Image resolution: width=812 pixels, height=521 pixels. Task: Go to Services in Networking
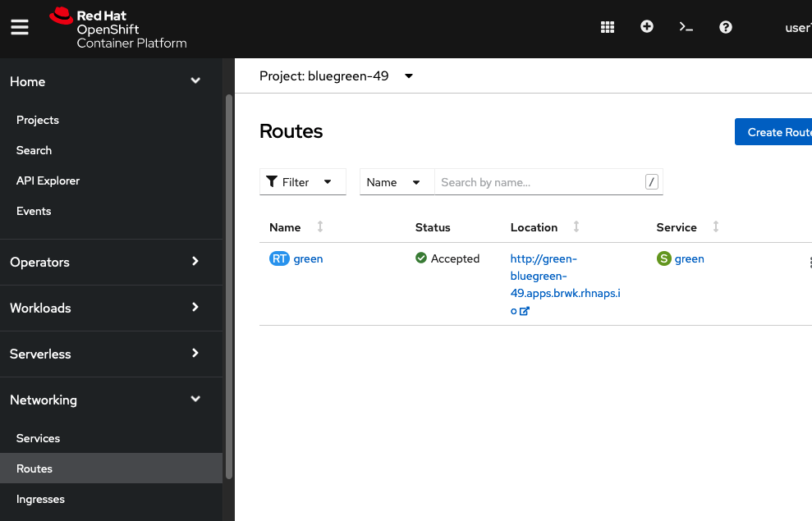coord(38,438)
